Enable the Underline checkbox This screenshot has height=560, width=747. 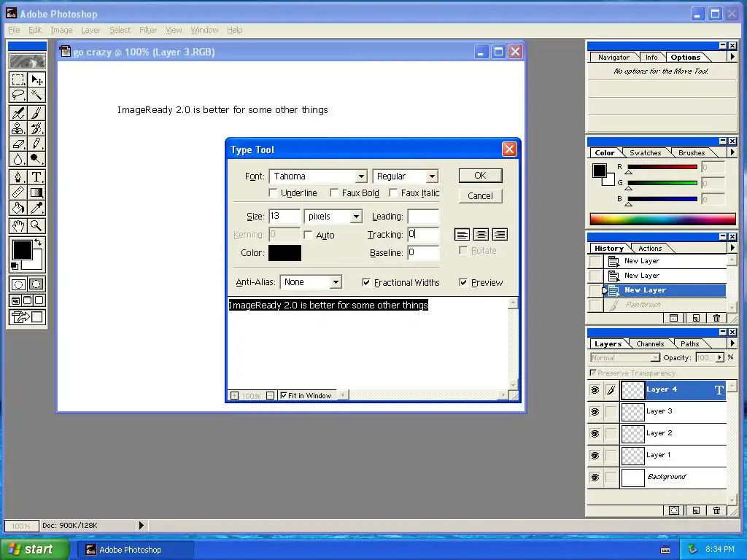[x=273, y=192]
